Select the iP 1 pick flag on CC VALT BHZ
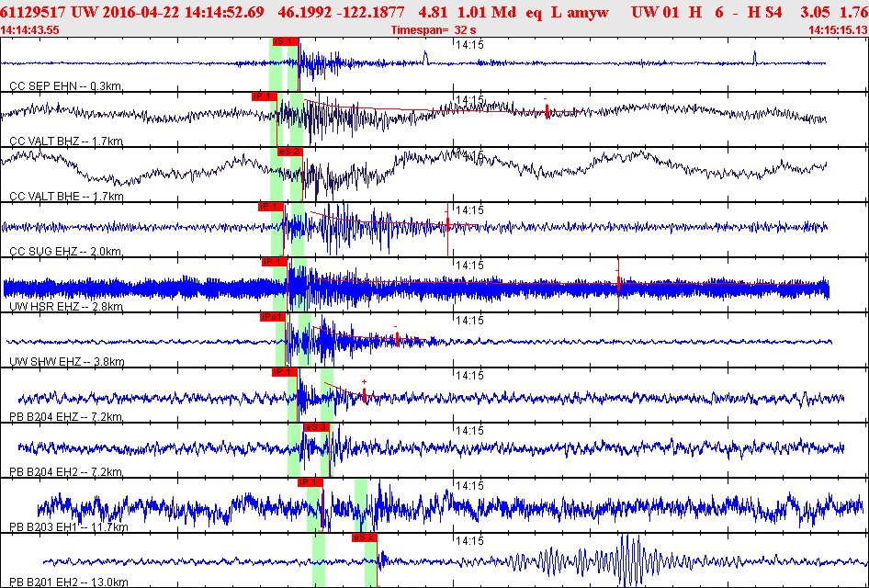 [265, 96]
